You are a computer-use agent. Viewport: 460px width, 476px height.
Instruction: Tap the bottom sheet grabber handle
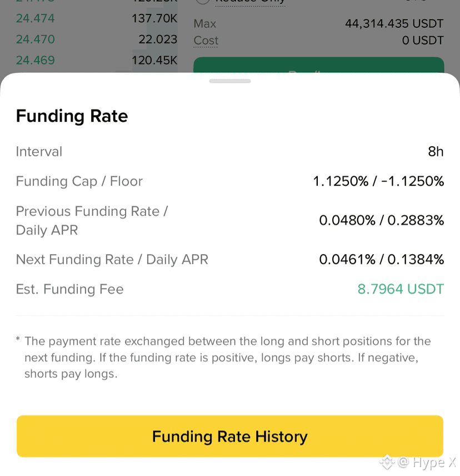pos(230,81)
